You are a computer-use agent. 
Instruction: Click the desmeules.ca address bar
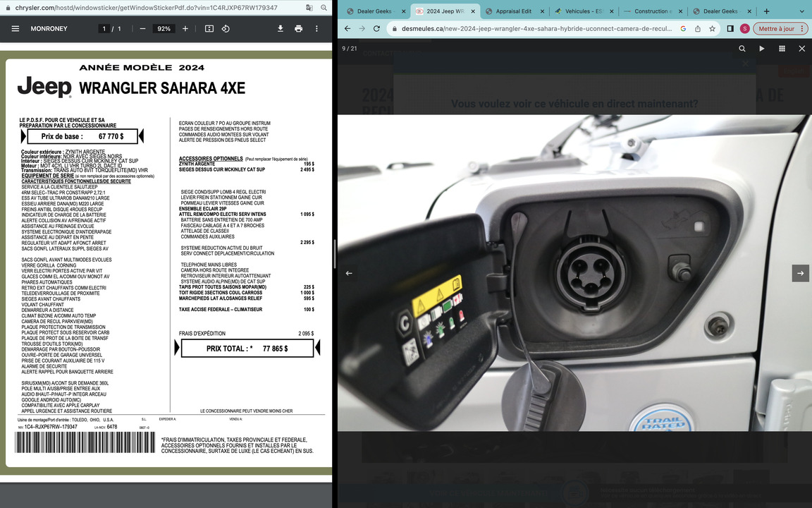536,28
